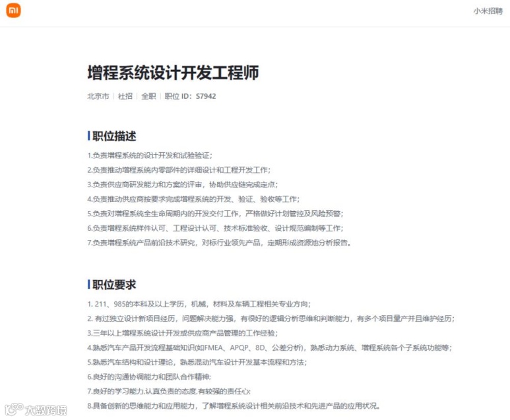Click the 北京市 location text

tap(98, 96)
